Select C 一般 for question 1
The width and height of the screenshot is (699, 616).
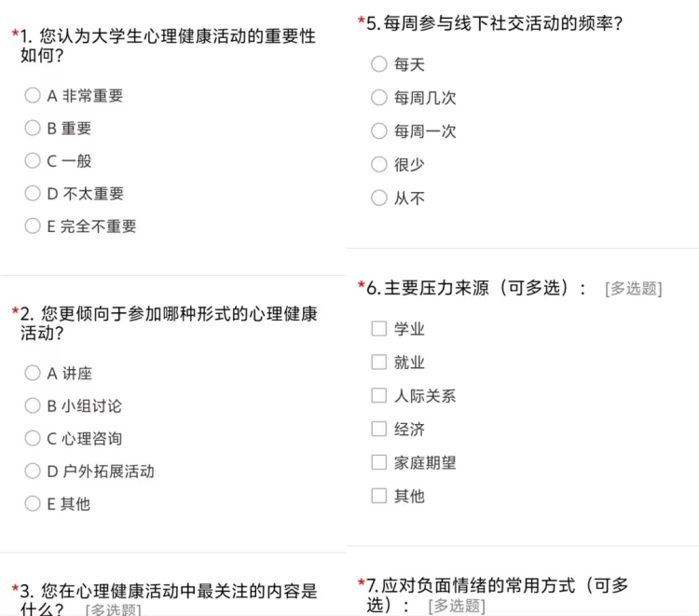[x=33, y=160]
